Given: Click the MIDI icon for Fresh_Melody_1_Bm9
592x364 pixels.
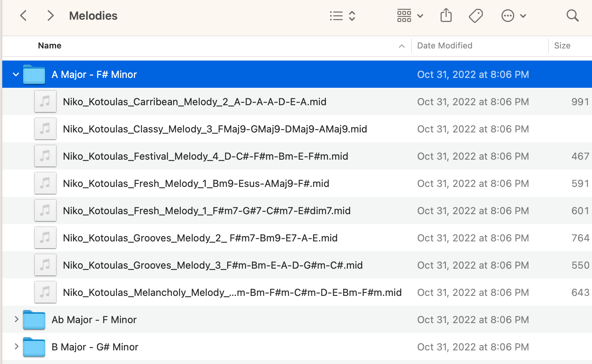Looking at the screenshot, I should click(45, 183).
